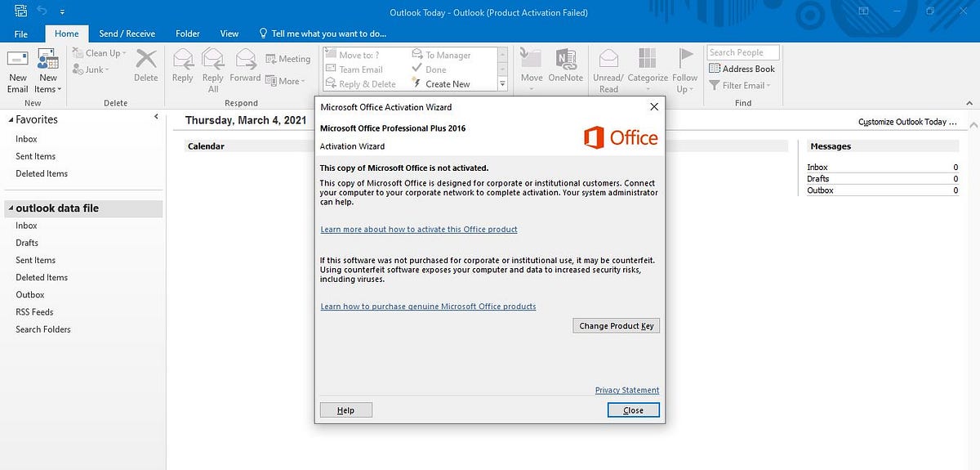980x470 pixels.
Task: Open the Clean Up dropdown
Action: 100,53
